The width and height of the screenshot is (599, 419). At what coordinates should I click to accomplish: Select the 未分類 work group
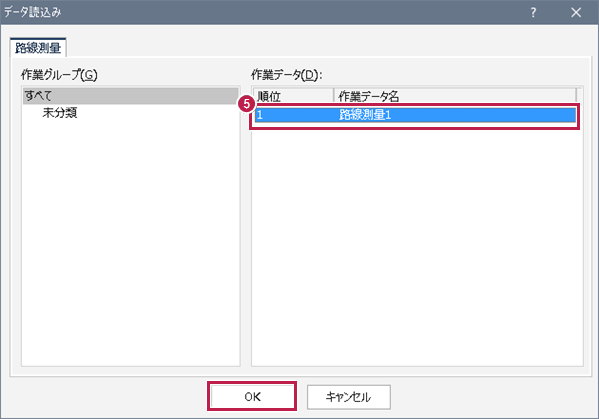[60, 113]
